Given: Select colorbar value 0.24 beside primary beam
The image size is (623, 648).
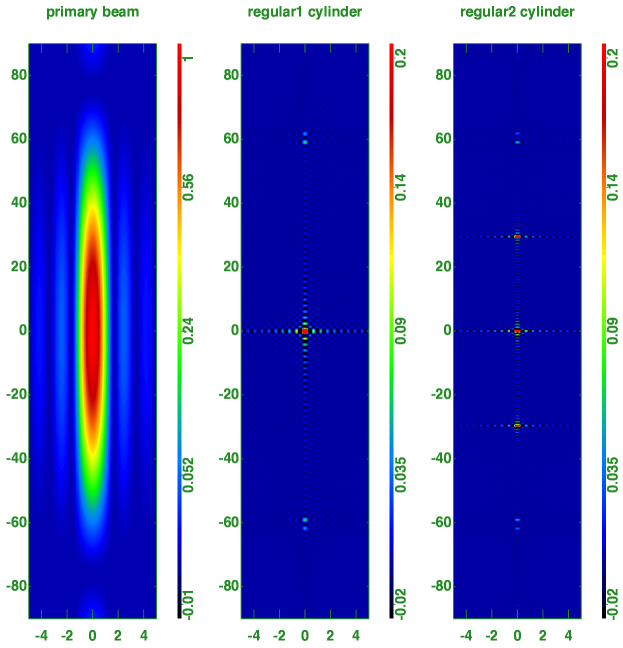Looking at the screenshot, I should (x=188, y=331).
